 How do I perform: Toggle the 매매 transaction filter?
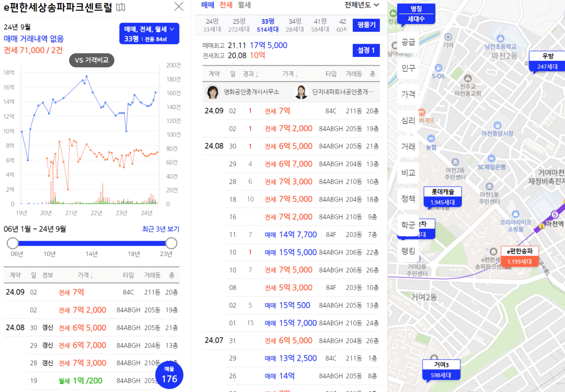pyautogui.click(x=208, y=5)
